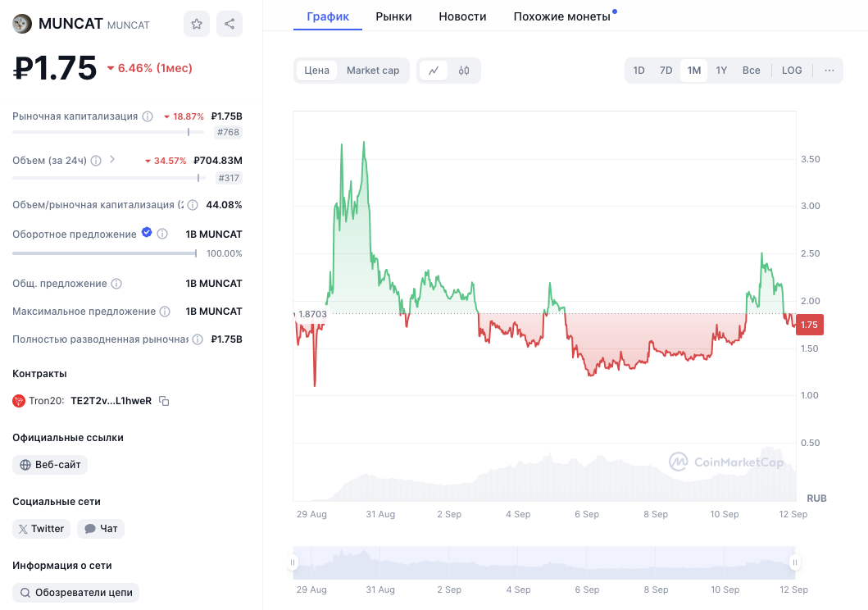Screen dimensions: 868x610
Task: Toggle chart to Market cap
Action: (373, 71)
